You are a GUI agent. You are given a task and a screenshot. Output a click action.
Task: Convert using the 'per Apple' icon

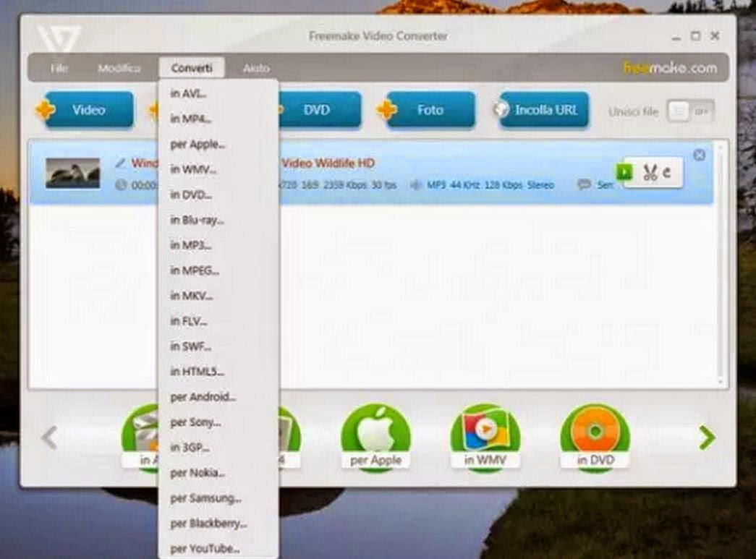pyautogui.click(x=375, y=438)
